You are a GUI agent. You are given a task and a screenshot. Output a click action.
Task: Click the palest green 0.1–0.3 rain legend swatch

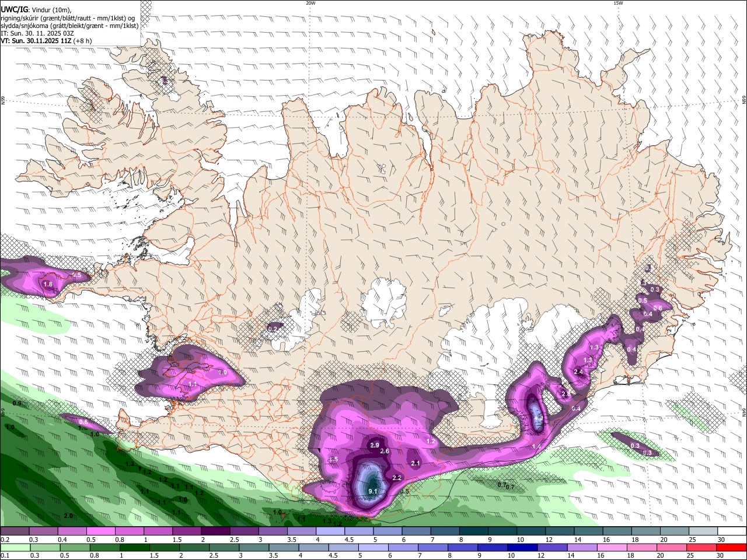point(15,547)
